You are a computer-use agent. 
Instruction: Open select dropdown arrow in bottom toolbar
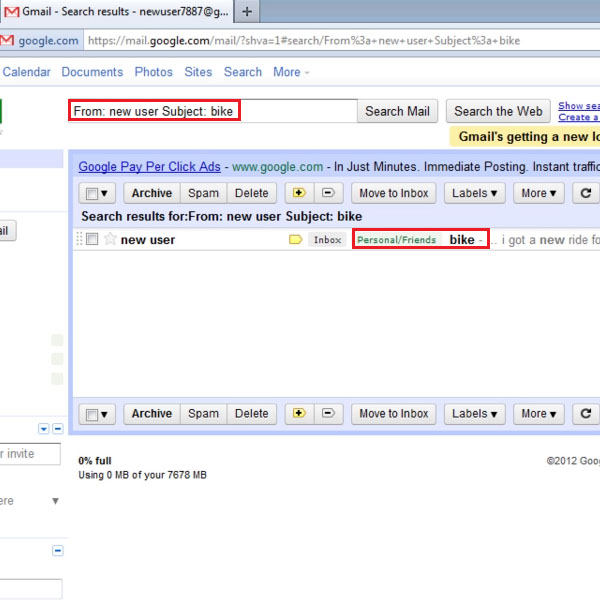click(x=104, y=414)
